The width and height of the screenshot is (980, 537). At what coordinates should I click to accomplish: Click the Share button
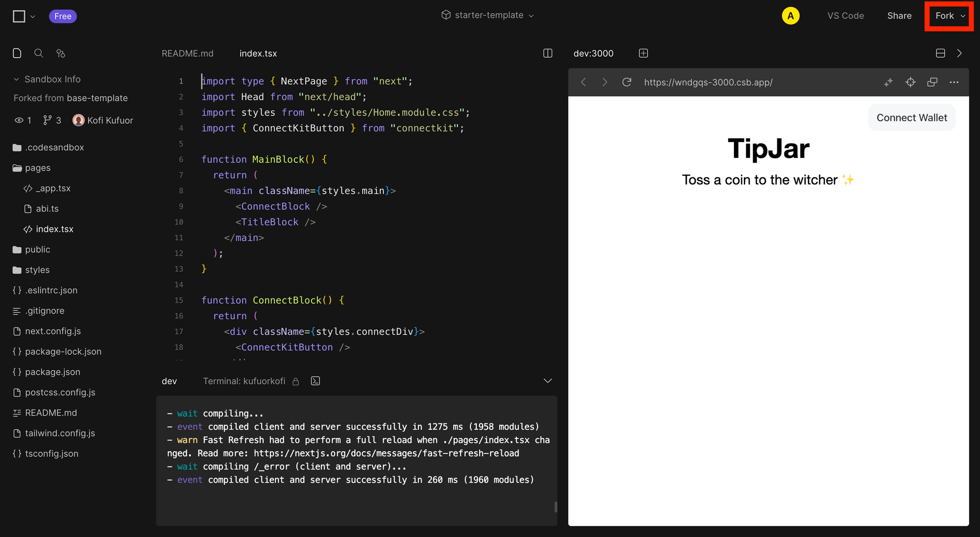[899, 16]
